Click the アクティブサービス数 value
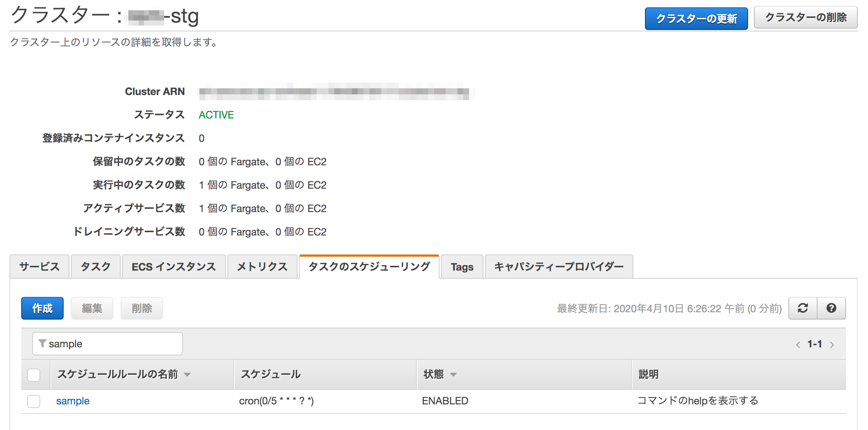This screenshot has height=430, width=868. pos(263,208)
